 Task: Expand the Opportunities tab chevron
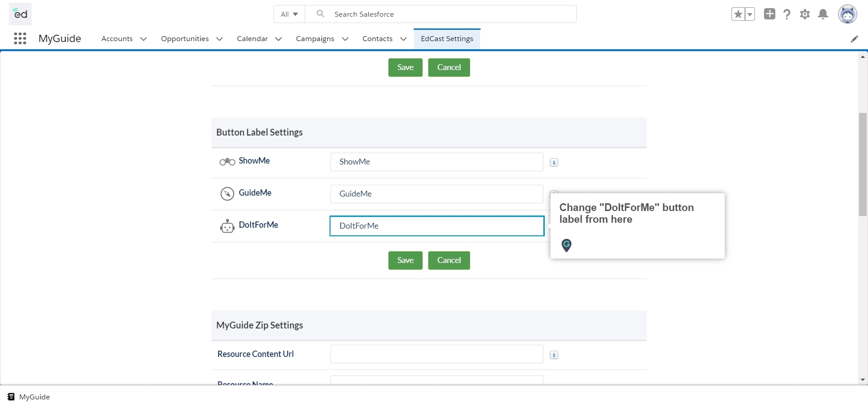(x=220, y=39)
